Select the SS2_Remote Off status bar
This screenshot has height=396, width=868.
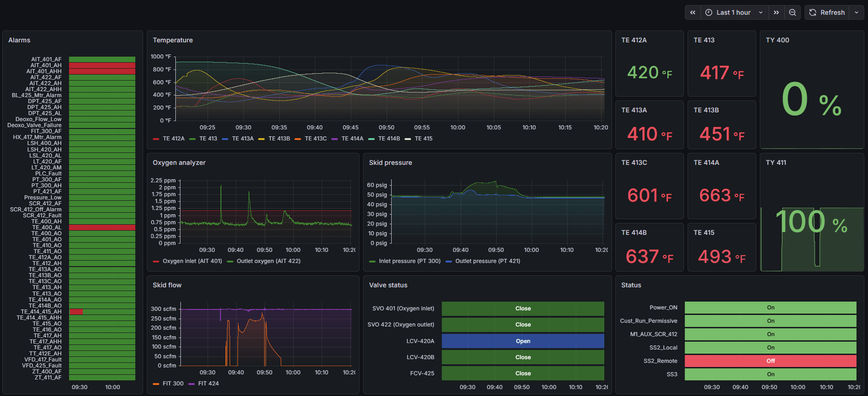pyautogui.click(x=770, y=361)
